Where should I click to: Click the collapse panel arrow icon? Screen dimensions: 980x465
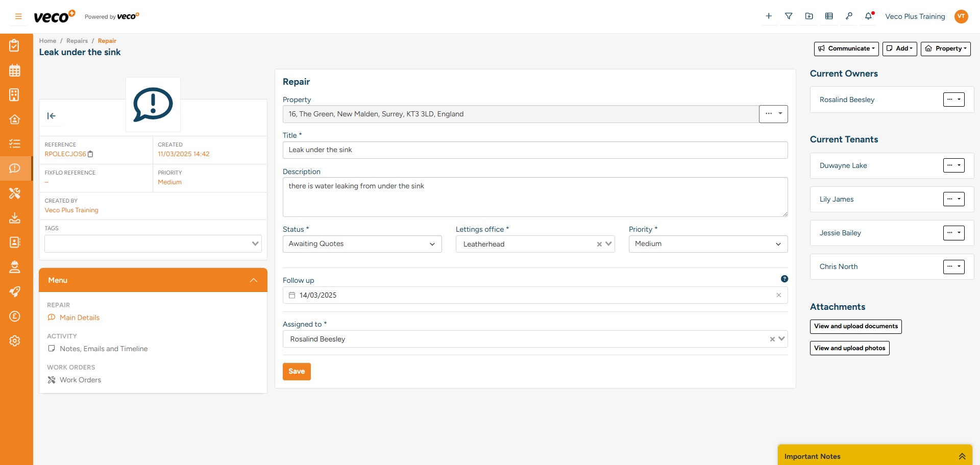(52, 116)
